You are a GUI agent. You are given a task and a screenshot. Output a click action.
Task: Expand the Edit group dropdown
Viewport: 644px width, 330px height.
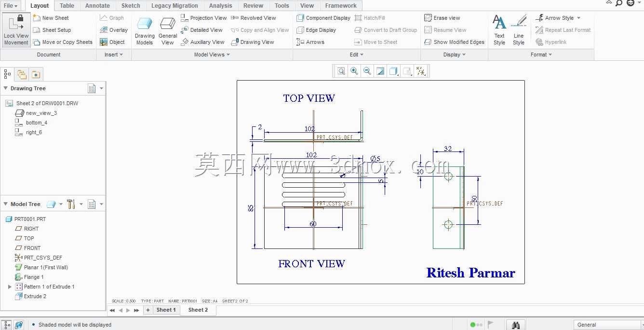(357, 55)
